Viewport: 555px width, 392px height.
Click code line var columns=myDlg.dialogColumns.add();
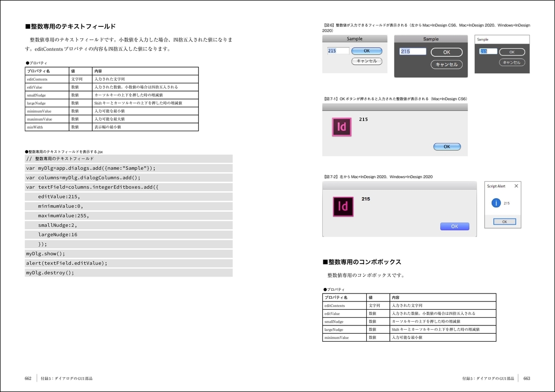click(129, 178)
